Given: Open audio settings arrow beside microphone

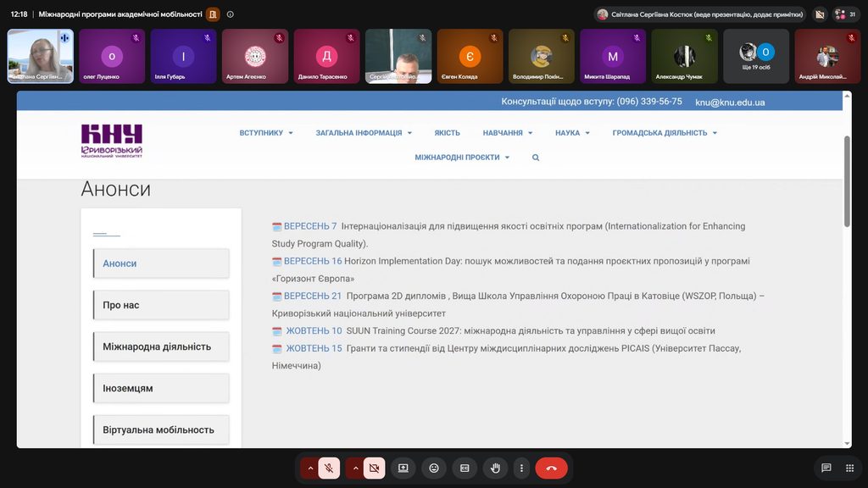Looking at the screenshot, I should [310, 468].
